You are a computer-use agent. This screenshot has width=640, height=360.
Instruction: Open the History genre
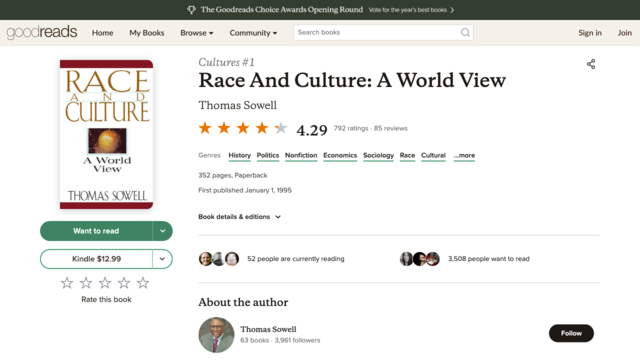tap(240, 156)
